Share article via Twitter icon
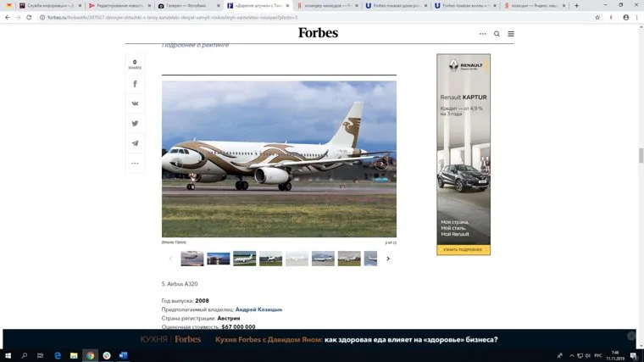This screenshot has width=644, height=362. [135, 123]
